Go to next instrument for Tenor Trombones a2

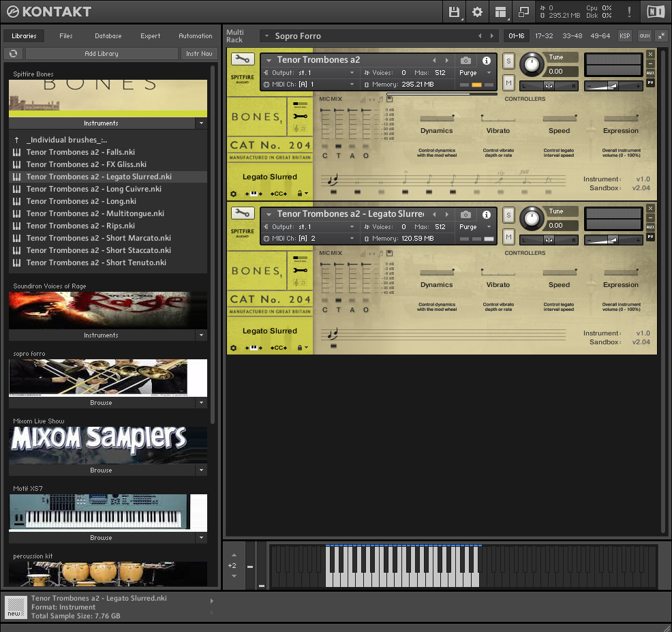click(x=447, y=61)
